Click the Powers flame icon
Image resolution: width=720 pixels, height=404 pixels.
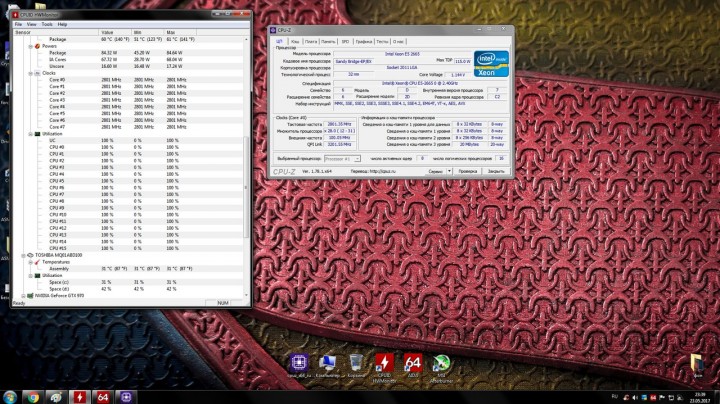(x=37, y=46)
